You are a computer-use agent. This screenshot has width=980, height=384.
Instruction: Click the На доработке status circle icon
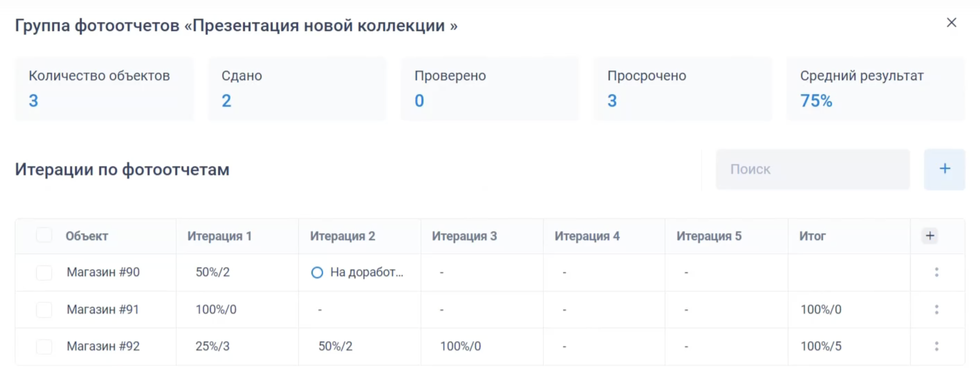point(317,272)
